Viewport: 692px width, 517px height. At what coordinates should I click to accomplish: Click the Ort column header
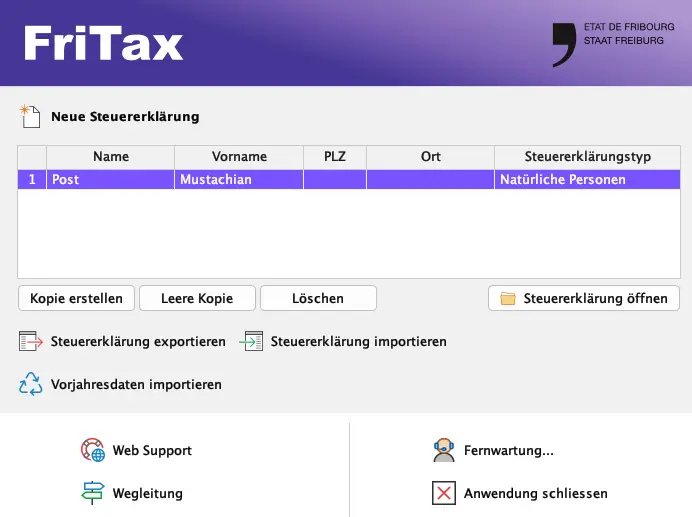click(430, 157)
